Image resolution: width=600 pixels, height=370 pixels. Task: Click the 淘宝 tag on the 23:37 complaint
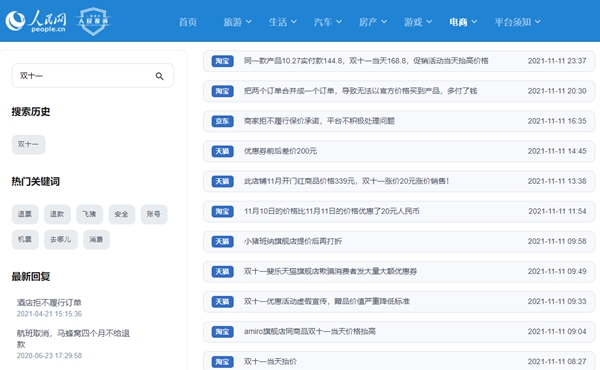click(222, 61)
